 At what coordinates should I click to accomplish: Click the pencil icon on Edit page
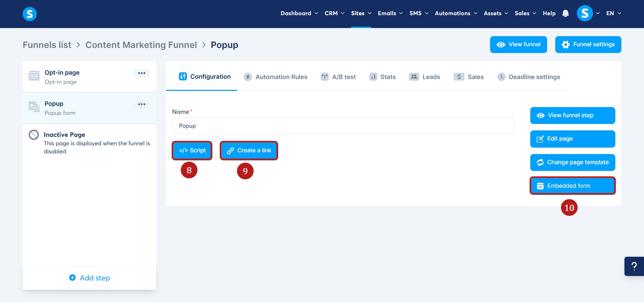(x=540, y=139)
